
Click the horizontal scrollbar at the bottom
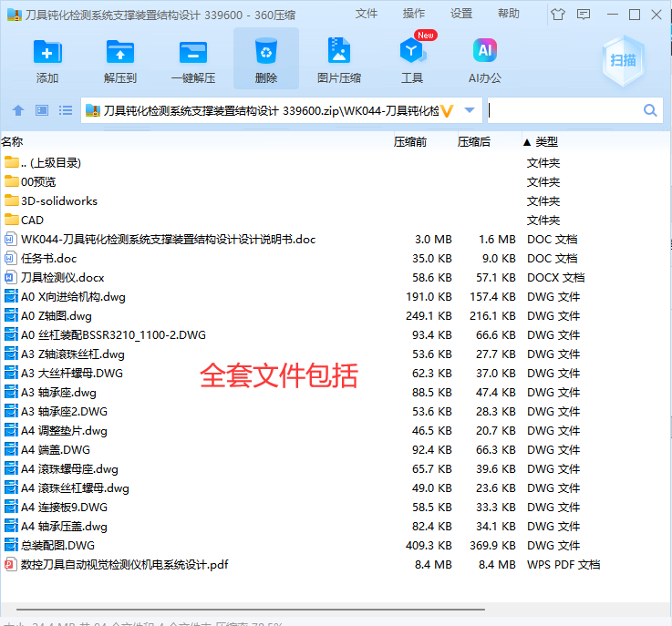[x=251, y=609]
